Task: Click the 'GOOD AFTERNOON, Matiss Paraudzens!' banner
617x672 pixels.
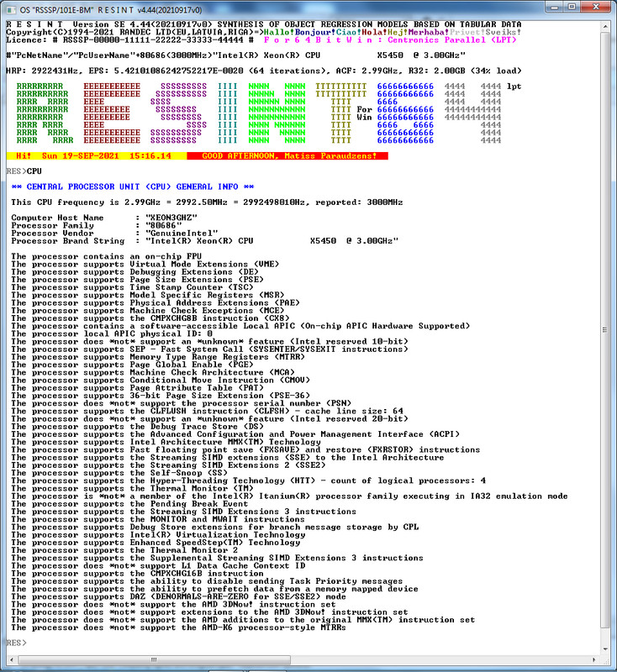Action: point(287,156)
